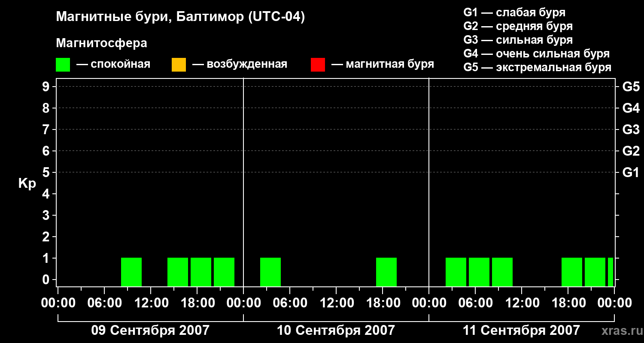The height and width of the screenshot is (343, 644).
Task: Click the '18:00' time label for 11 Сентября
Action: 568,303
